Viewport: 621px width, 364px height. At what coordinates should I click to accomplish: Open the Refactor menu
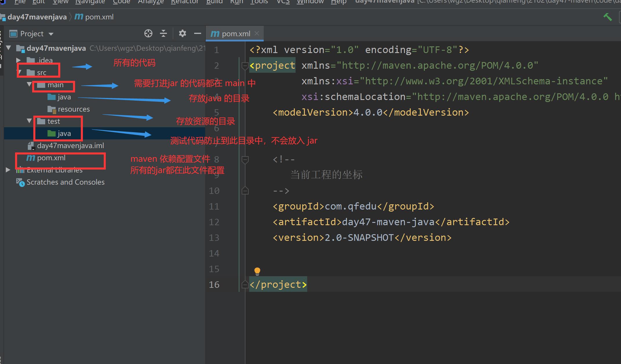(185, 2)
